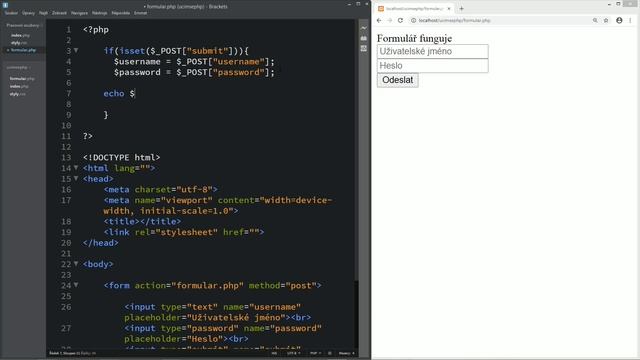Collapse head tag fold at line 15
The width and height of the screenshot is (640, 360).
(76, 178)
